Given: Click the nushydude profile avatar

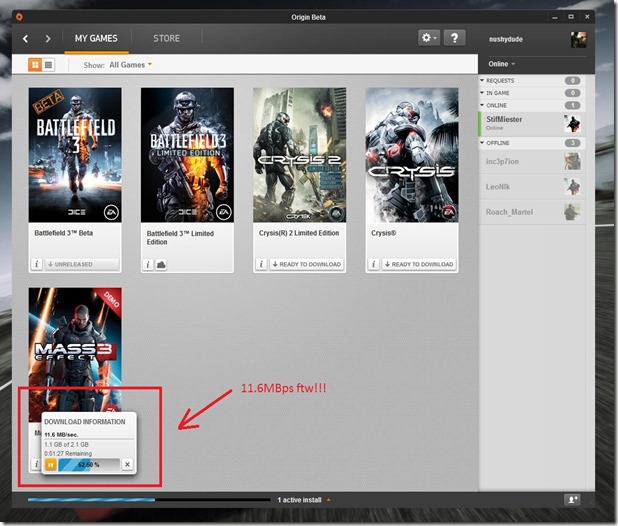Looking at the screenshot, I should [578, 39].
